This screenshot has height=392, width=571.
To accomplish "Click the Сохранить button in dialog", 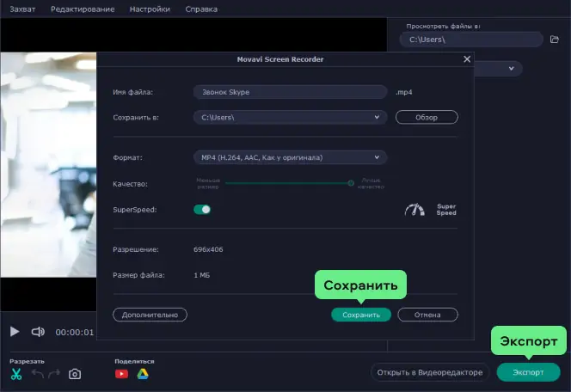I will pos(361,315).
